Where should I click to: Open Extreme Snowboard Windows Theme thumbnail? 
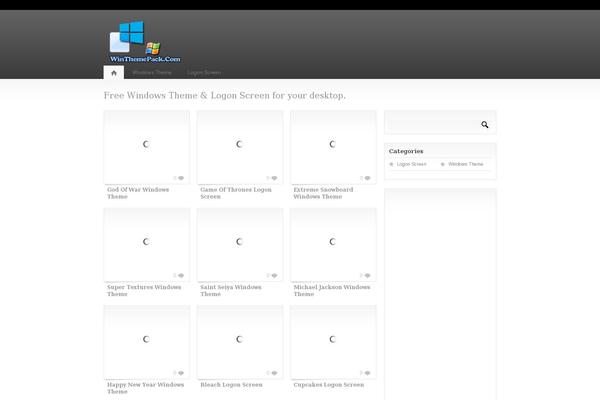[x=333, y=147]
